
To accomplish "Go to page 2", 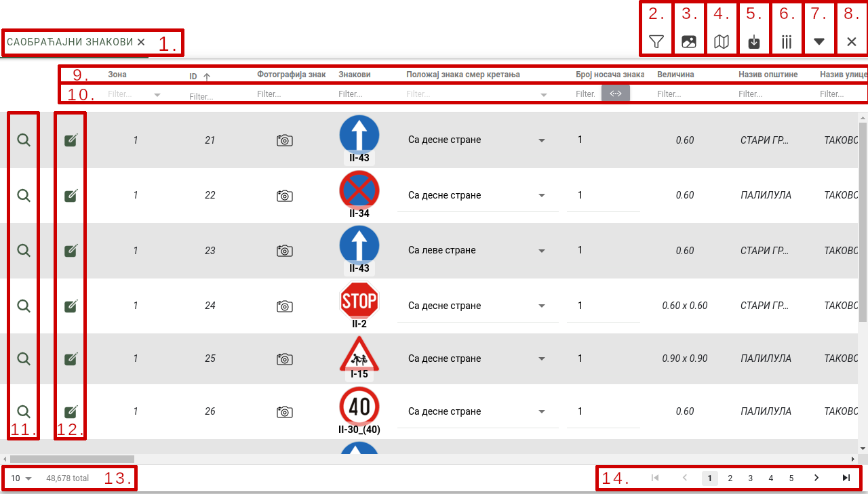I will click(x=730, y=478).
